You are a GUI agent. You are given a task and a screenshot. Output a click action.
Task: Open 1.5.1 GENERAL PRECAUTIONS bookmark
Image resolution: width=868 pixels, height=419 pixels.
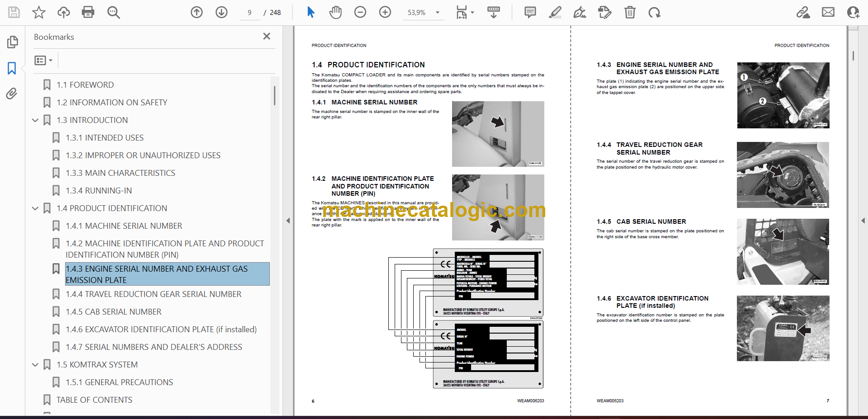119,382
